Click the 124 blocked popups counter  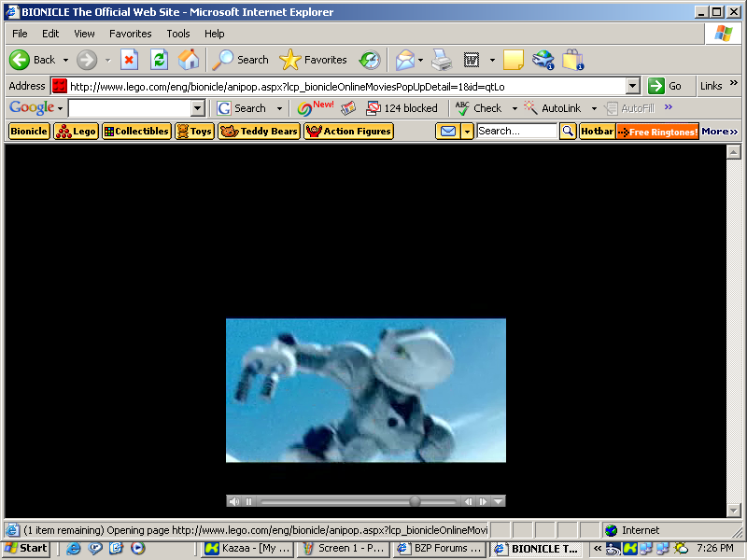click(402, 107)
